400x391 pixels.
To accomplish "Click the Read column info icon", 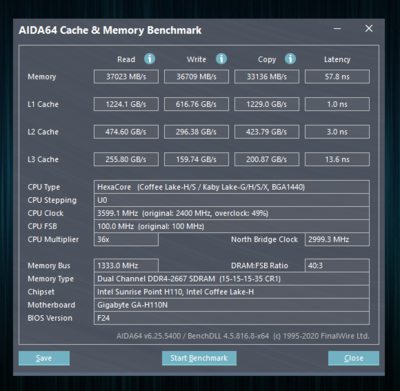I will click(149, 59).
